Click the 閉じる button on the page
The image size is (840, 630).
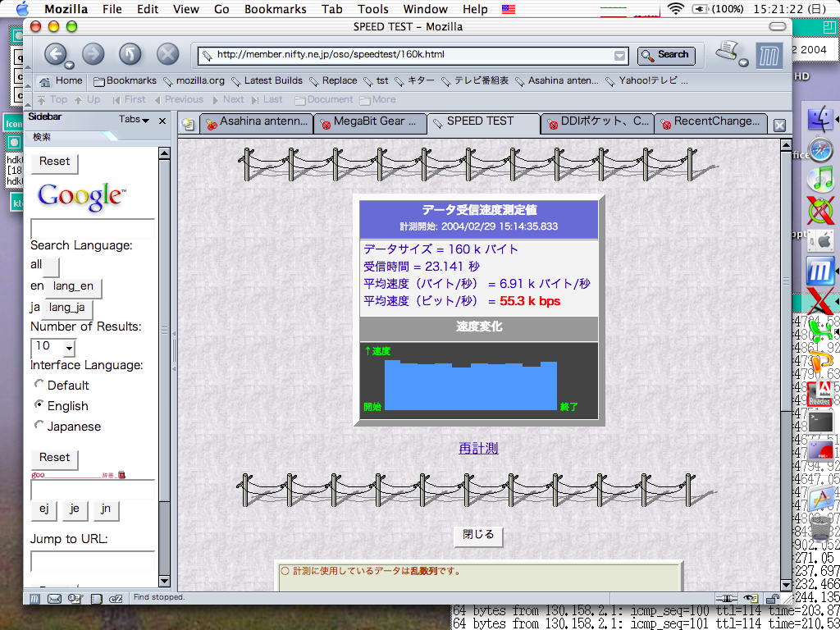478,535
